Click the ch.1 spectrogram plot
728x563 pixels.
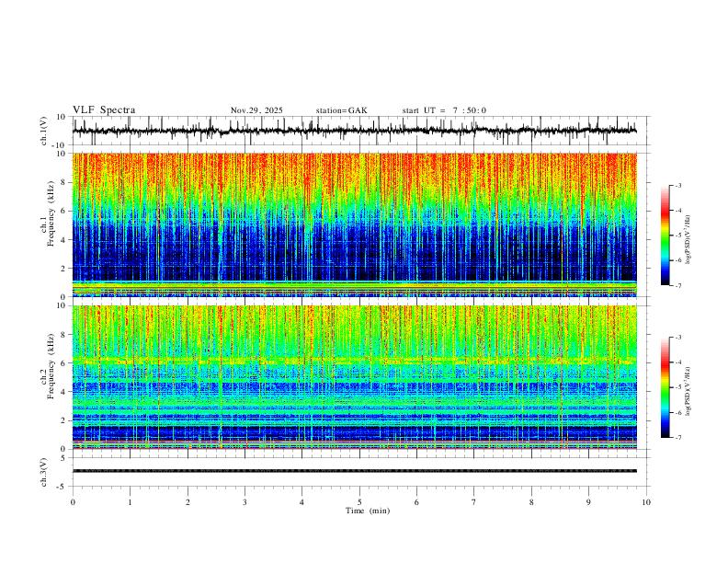pos(355,224)
